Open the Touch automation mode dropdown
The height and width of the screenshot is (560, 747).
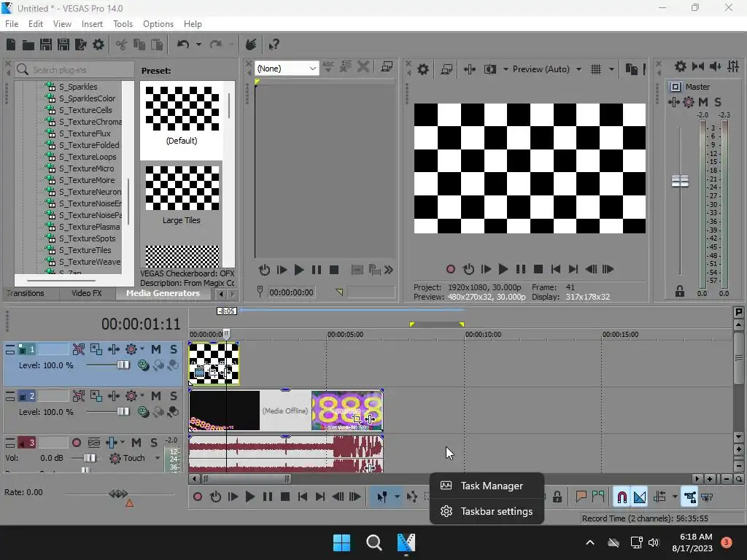[158, 458]
